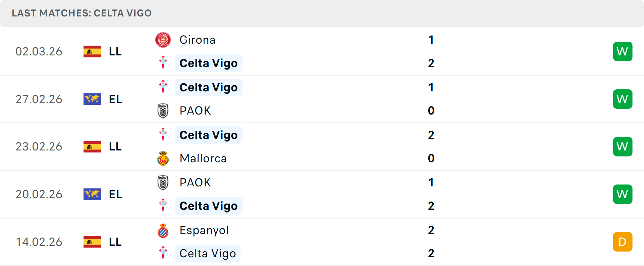Screen dimensions: 644x266
Task: Click the Europa League icon for the 20.02.26 match
Action: click(92, 194)
